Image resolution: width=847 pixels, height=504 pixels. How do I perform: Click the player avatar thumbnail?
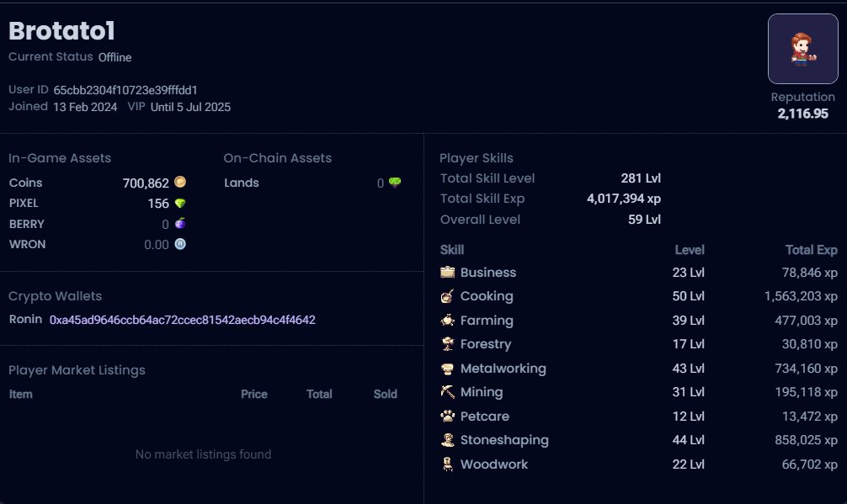(802, 49)
